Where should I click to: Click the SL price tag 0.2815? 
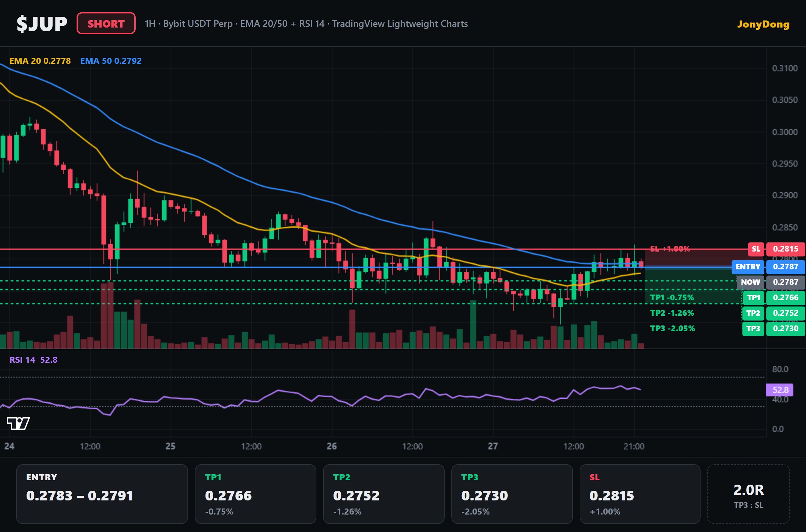pyautogui.click(x=786, y=249)
